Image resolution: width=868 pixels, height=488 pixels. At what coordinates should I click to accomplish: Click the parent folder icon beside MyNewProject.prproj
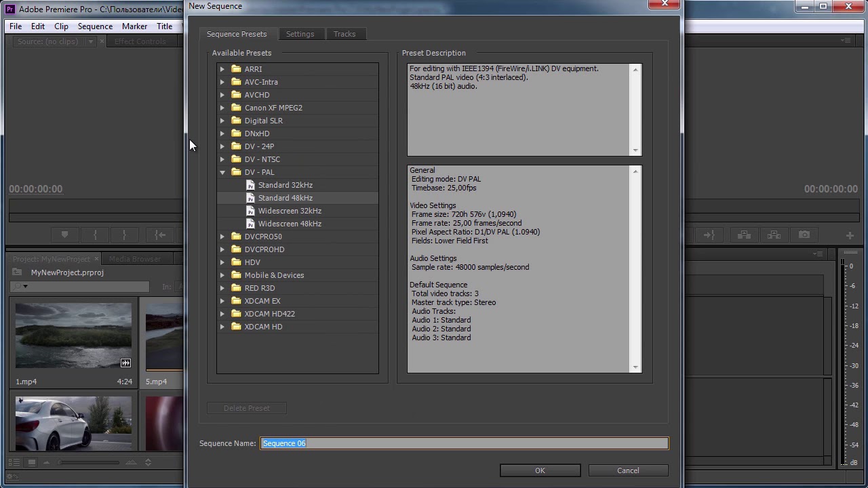tap(17, 272)
